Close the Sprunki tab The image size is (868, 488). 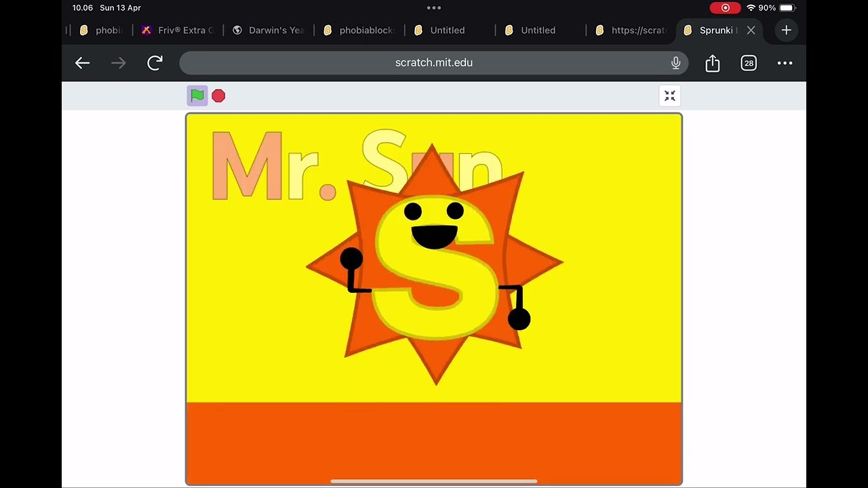pyautogui.click(x=751, y=30)
